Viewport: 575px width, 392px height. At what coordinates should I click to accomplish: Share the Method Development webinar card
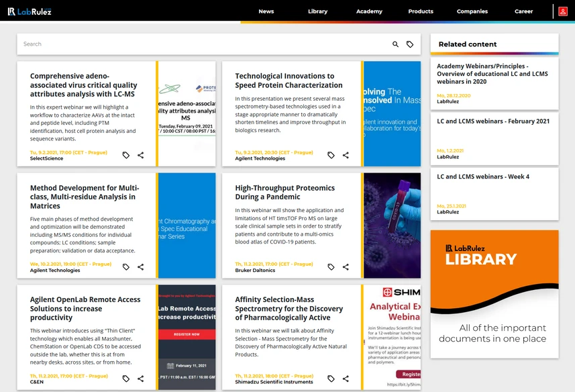click(x=140, y=267)
